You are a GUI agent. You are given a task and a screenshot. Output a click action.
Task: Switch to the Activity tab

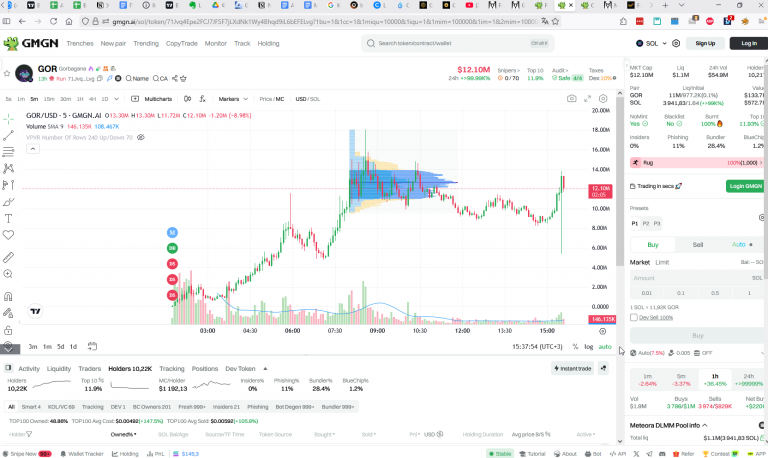[29, 368]
